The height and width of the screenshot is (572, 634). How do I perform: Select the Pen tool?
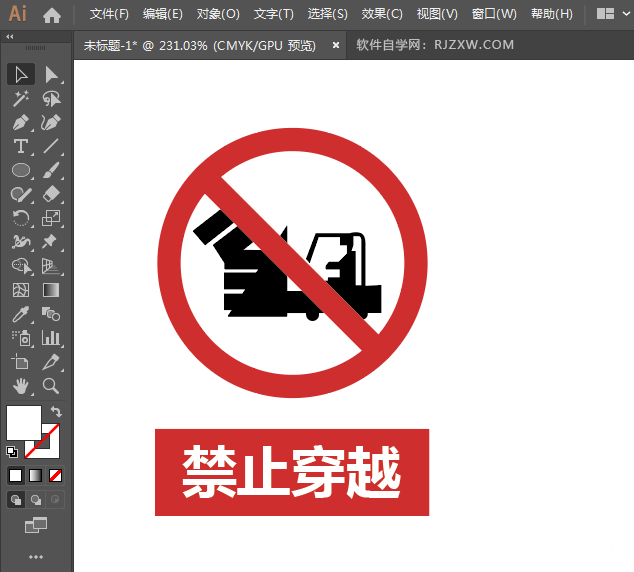coord(21,122)
